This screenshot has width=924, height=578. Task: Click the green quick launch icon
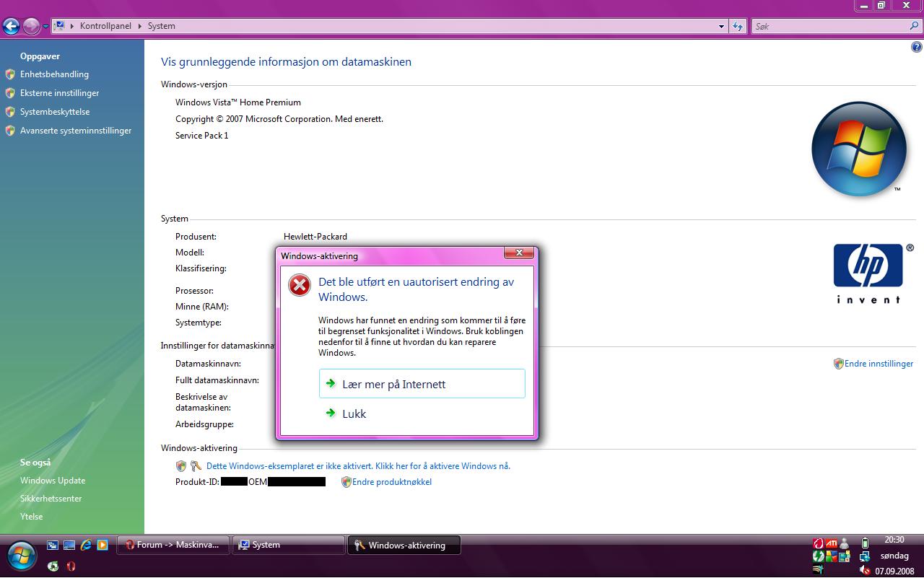click(53, 566)
